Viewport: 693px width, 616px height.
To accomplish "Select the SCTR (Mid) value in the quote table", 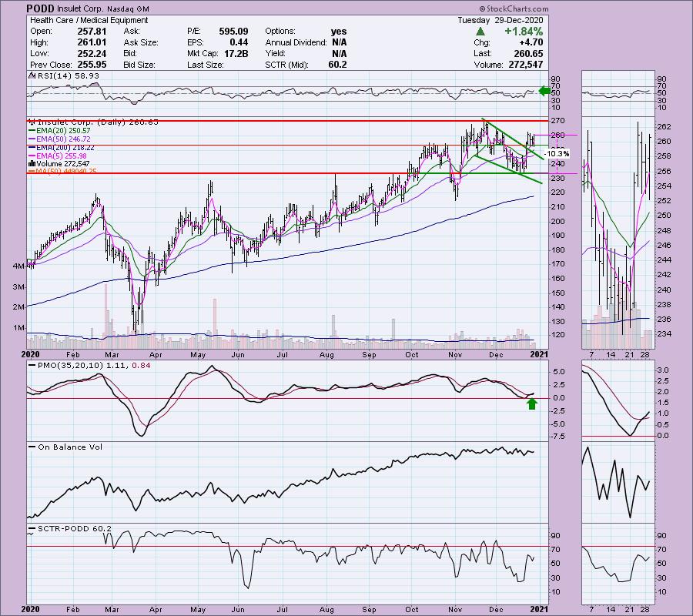I will point(338,65).
